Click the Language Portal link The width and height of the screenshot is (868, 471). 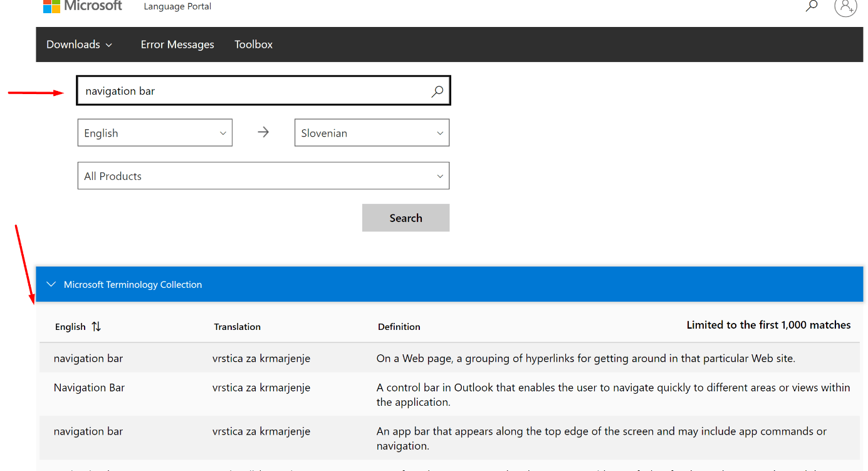tap(177, 6)
